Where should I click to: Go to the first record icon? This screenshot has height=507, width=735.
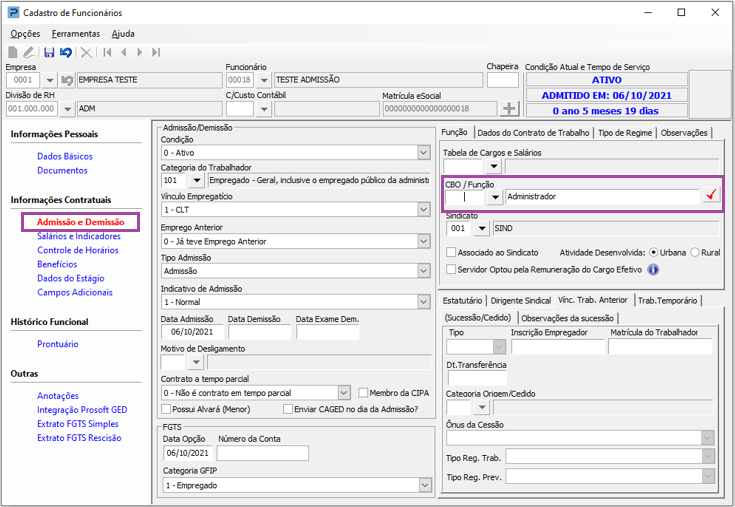[x=107, y=52]
